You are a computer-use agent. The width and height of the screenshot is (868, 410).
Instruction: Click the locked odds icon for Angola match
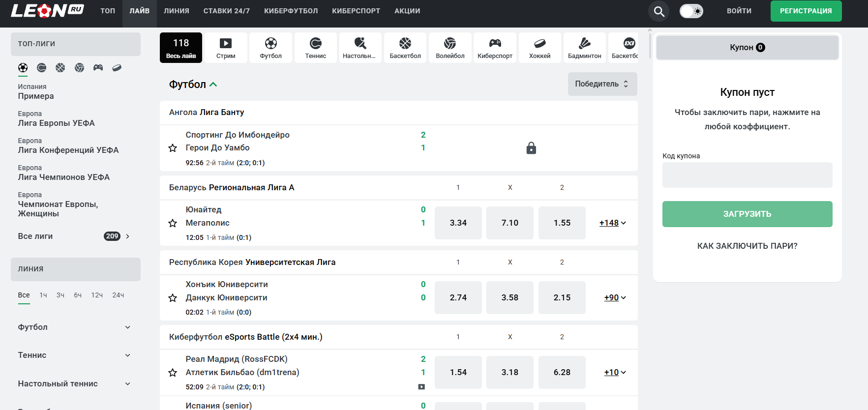(531, 148)
